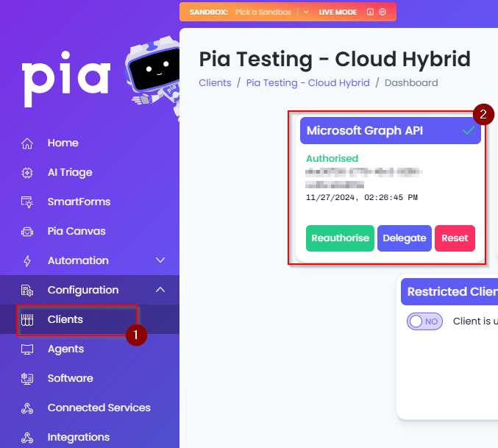Click the Authorised status text

[x=332, y=158]
